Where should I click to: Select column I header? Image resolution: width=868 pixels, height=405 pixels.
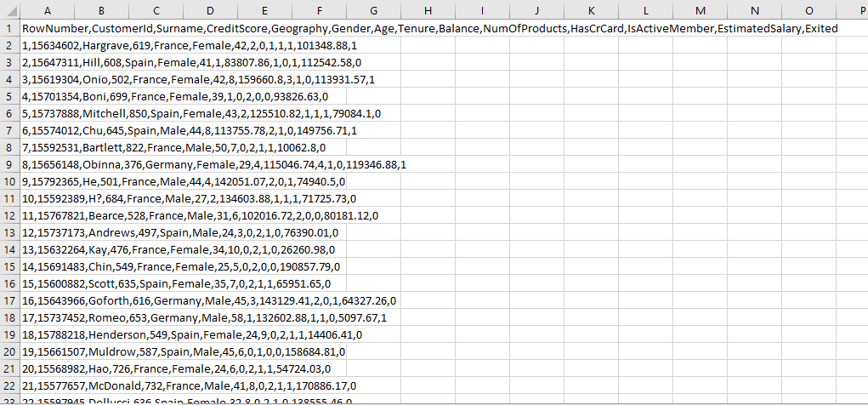[x=483, y=10]
